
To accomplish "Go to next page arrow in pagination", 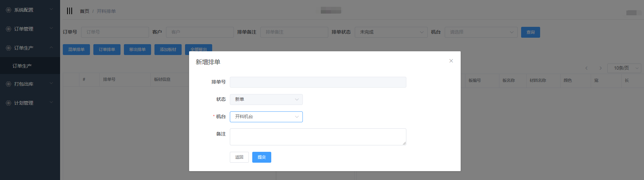I will 600,68.
